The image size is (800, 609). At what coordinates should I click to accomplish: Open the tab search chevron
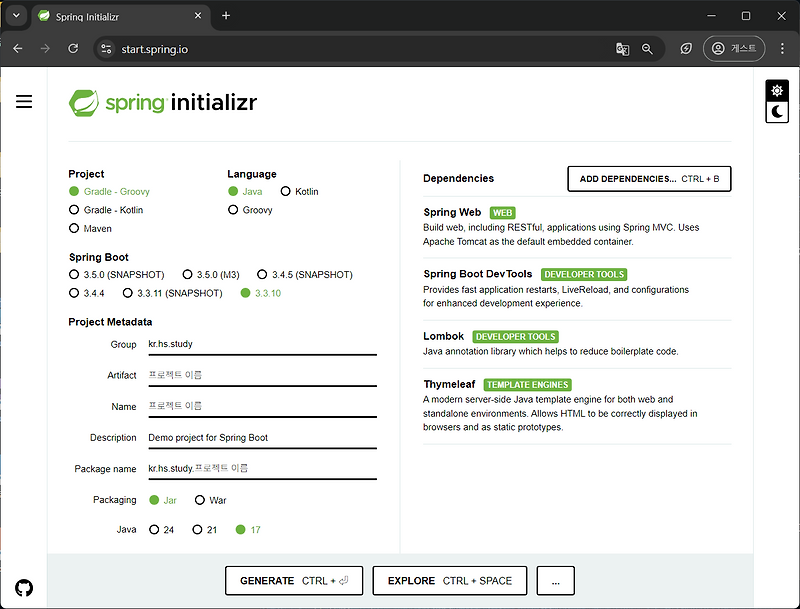pyautogui.click(x=15, y=16)
